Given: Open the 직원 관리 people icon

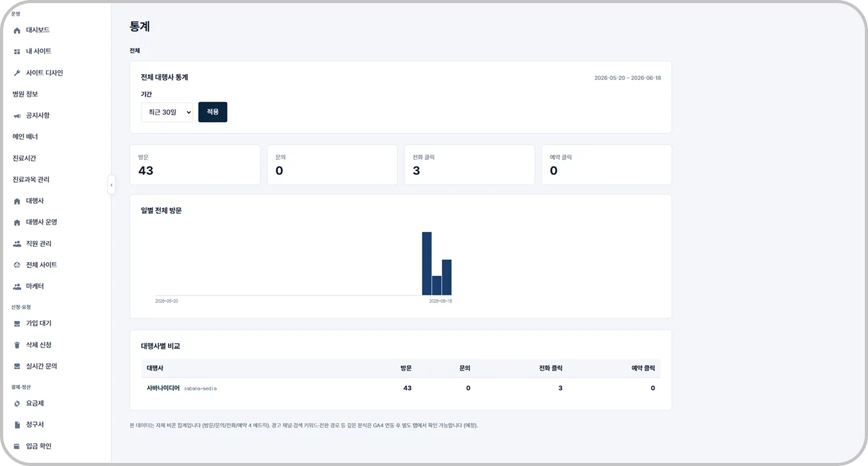Looking at the screenshot, I should (17, 244).
